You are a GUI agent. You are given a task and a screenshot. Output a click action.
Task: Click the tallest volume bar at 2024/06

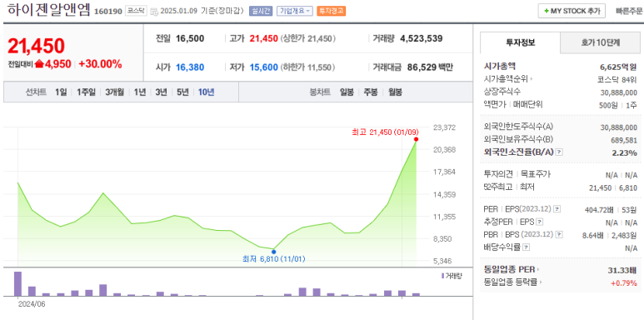point(18,284)
